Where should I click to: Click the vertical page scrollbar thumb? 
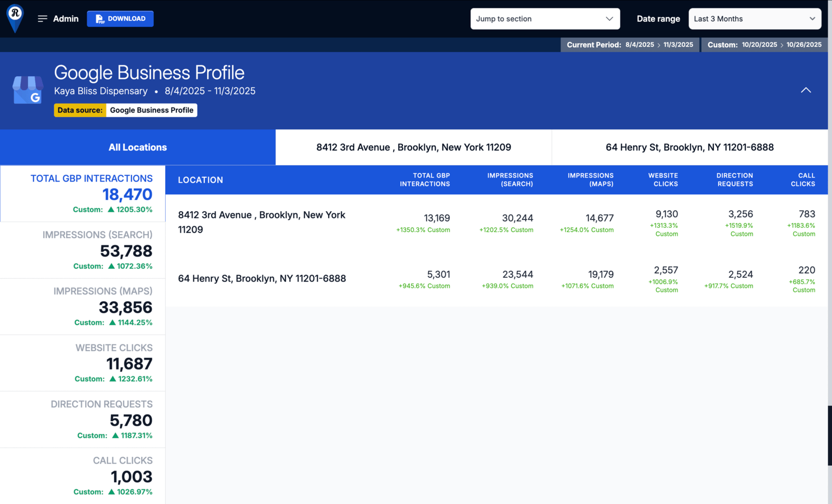[829, 436]
